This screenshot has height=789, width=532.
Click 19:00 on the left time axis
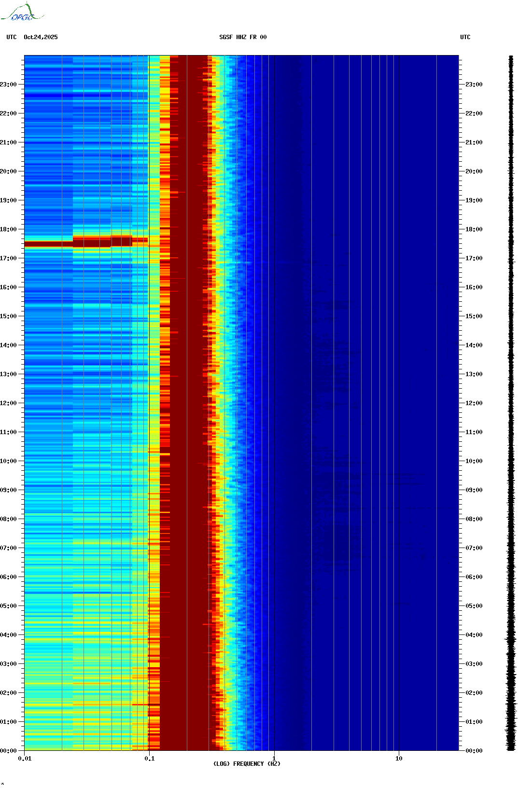click(8, 200)
